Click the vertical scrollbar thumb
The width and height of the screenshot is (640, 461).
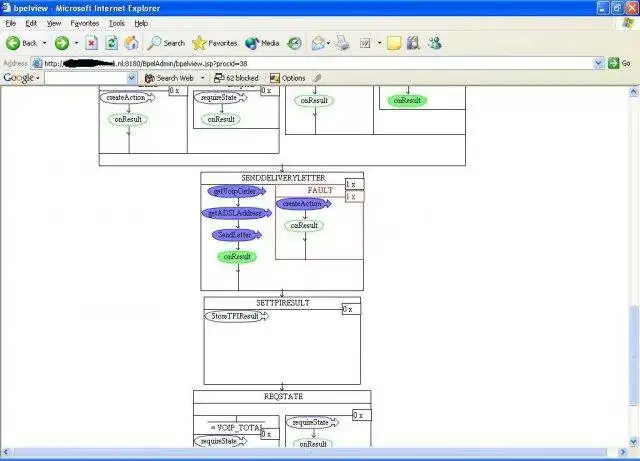[x=633, y=356]
